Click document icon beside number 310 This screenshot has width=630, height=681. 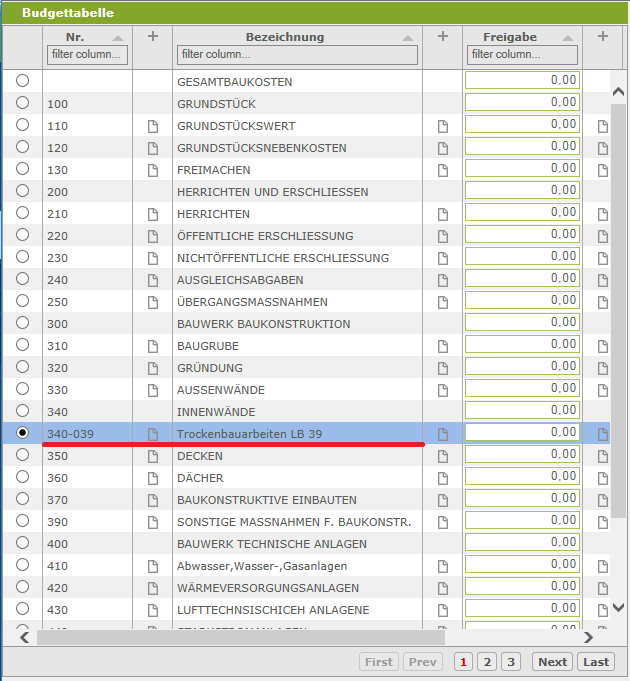click(153, 346)
